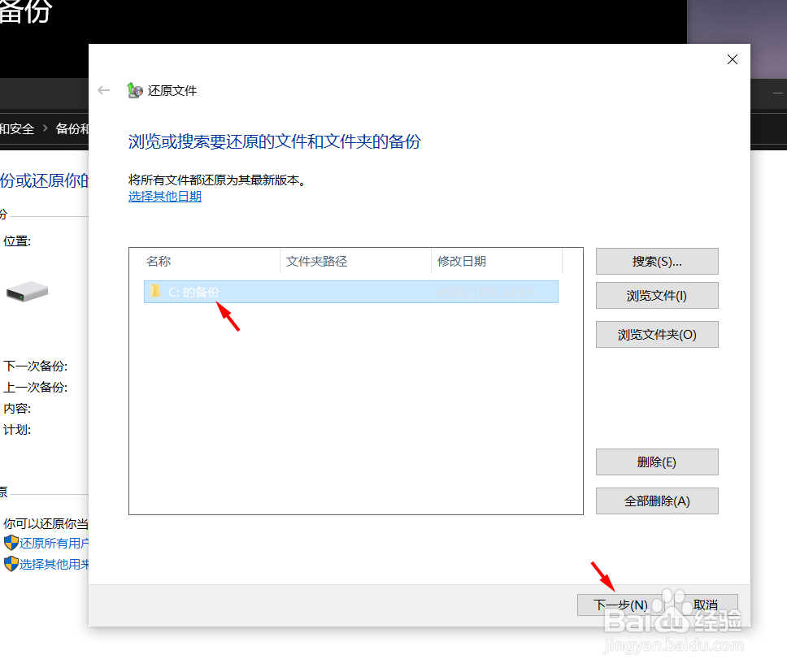
Task: Click the folder icon on the C: 的备份 entry
Action: [156, 292]
